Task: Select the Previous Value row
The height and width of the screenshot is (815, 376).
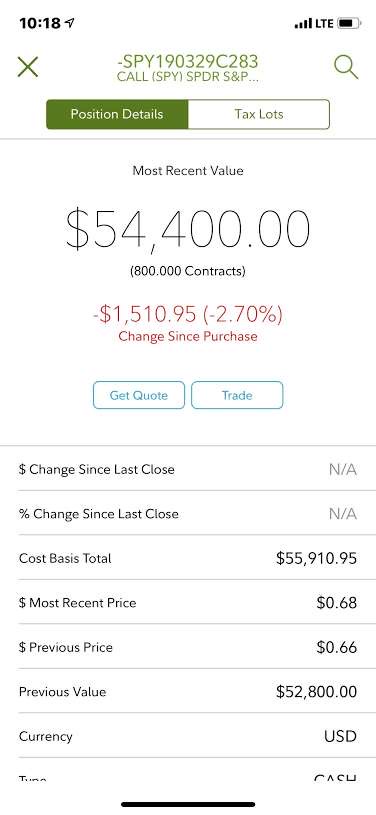Action: point(188,691)
